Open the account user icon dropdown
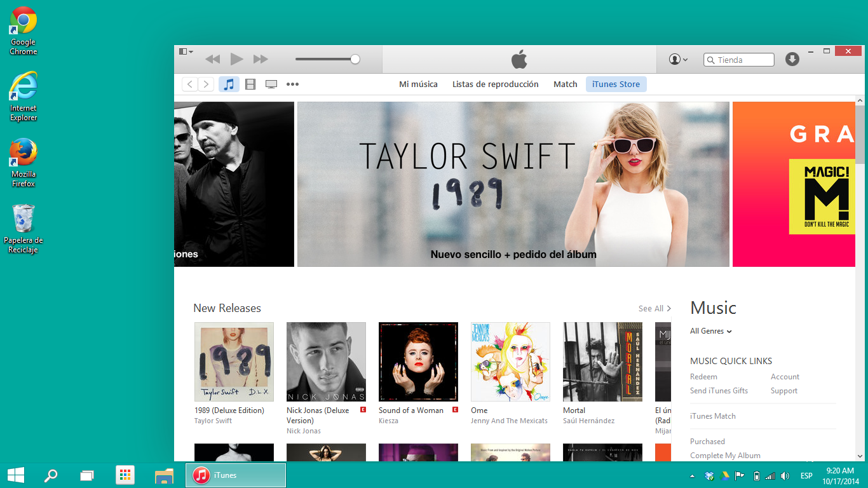Screen dimensions: 868x488 tap(678, 59)
